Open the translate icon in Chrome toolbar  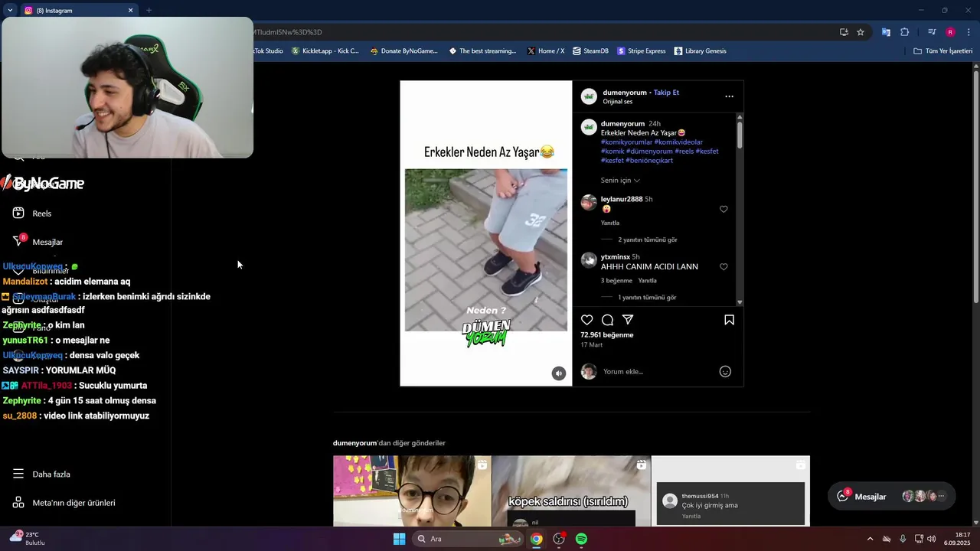coord(886,32)
